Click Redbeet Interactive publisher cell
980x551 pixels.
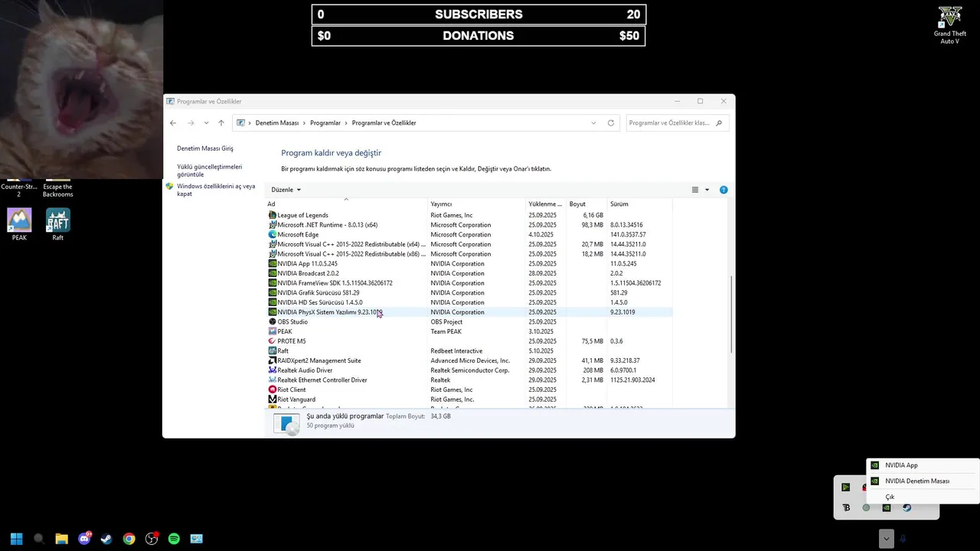[456, 351]
